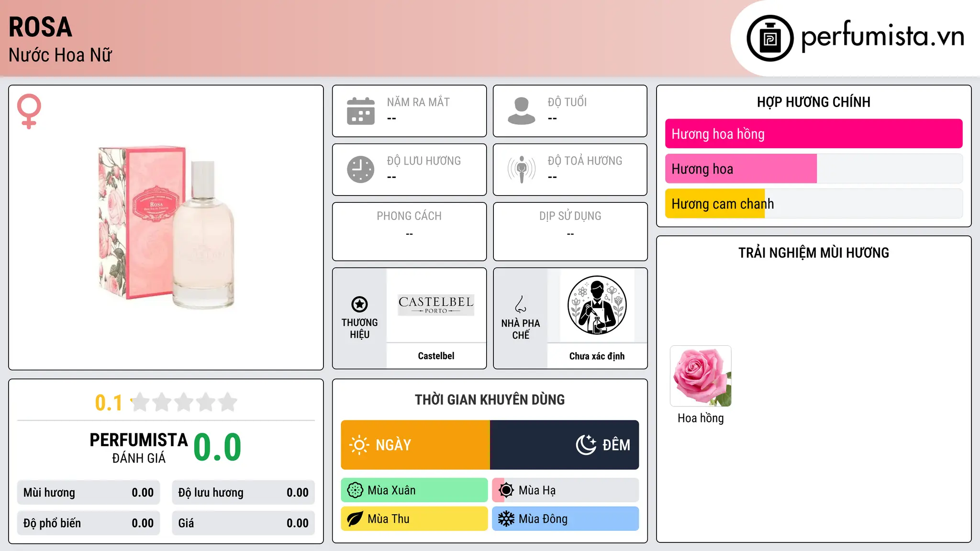This screenshot has height=551, width=980.
Task: Click the perfumista.vn site name
Action: tap(883, 36)
